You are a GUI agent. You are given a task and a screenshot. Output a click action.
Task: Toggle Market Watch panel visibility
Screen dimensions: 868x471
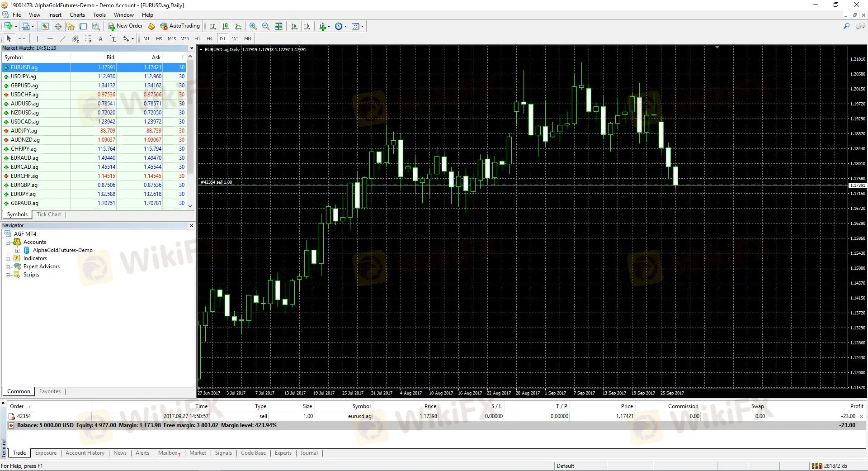[45, 26]
